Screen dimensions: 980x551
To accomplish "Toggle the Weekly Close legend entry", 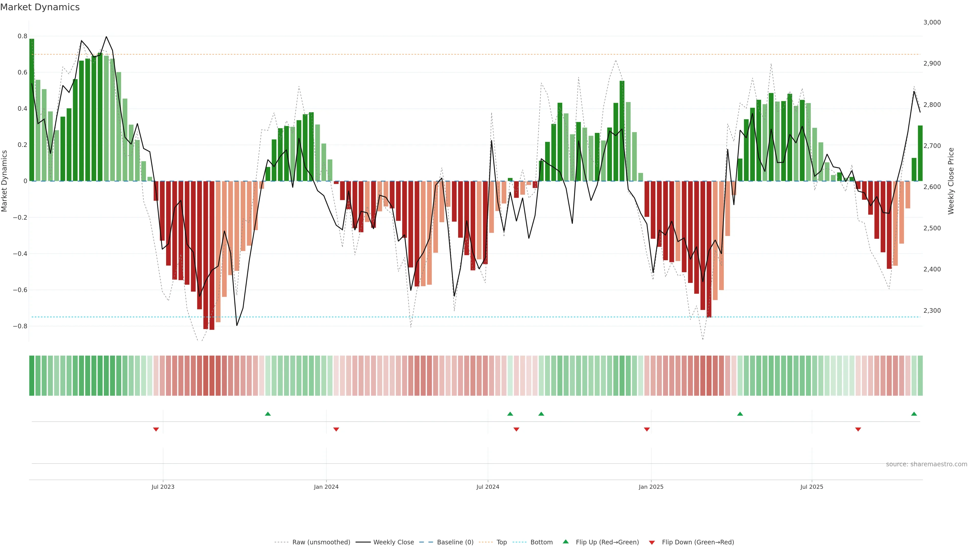I will click(x=393, y=542).
